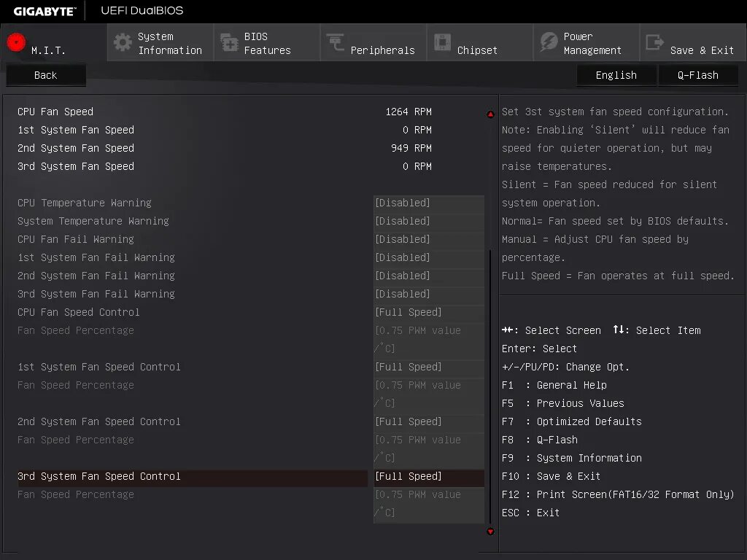Click the F10 Save & Exit help line
747x560 pixels.
(551, 477)
